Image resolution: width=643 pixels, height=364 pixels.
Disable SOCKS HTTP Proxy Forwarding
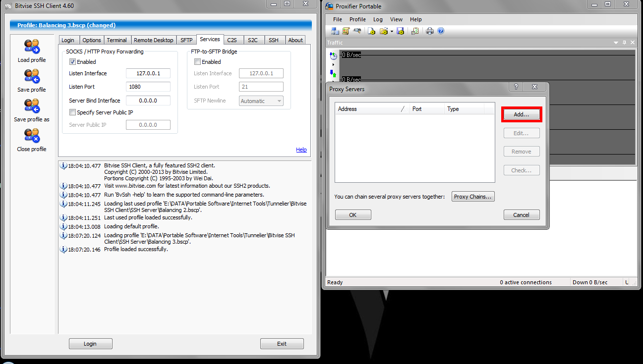72,61
